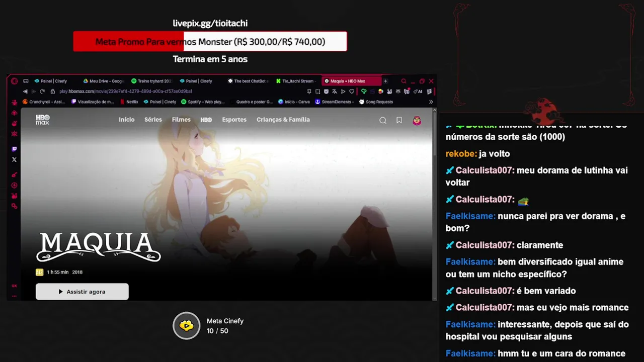Click the pin icon in address bar
This screenshot has height=362, width=644.
(x=309, y=92)
